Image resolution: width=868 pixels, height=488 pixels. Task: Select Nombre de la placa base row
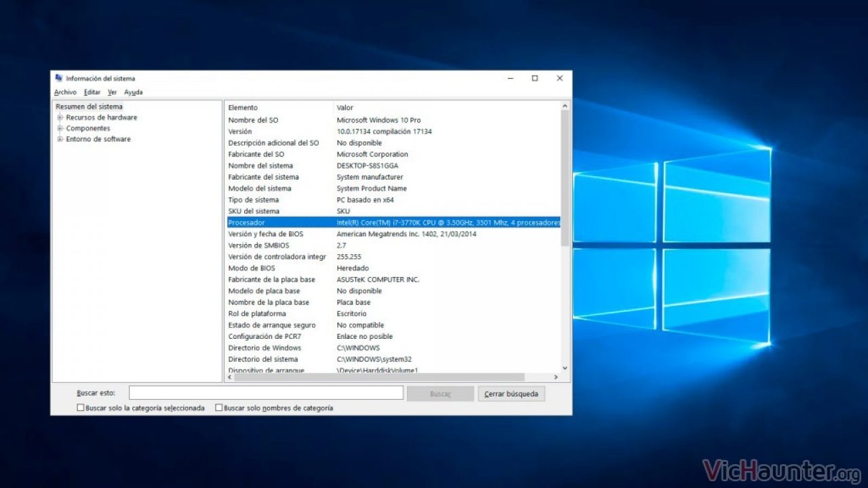click(x=393, y=302)
